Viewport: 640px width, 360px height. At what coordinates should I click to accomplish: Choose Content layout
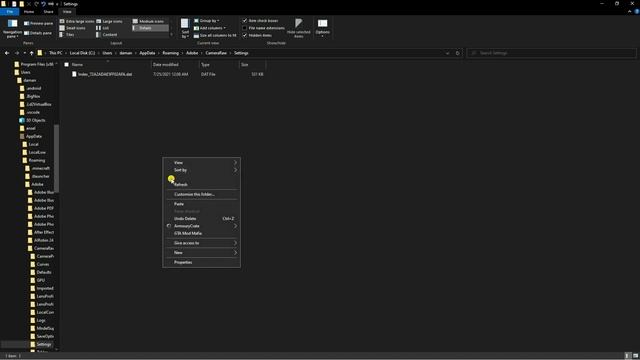pos(107,35)
